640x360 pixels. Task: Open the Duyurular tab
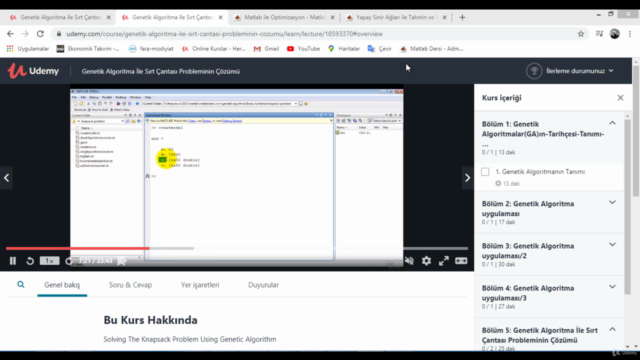[263, 285]
